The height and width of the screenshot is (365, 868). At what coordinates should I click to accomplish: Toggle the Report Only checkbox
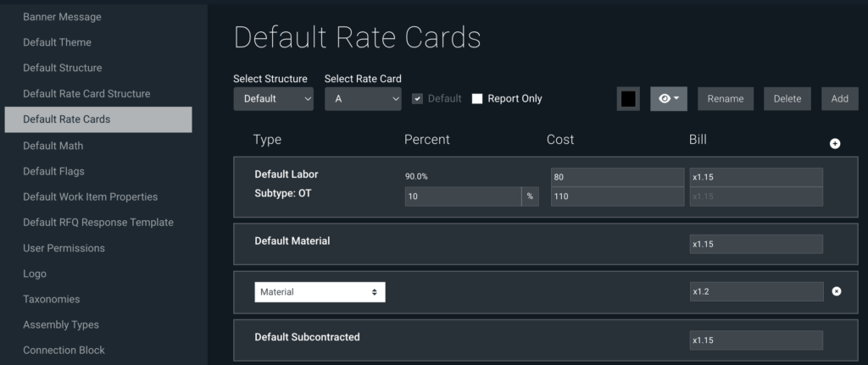(477, 99)
